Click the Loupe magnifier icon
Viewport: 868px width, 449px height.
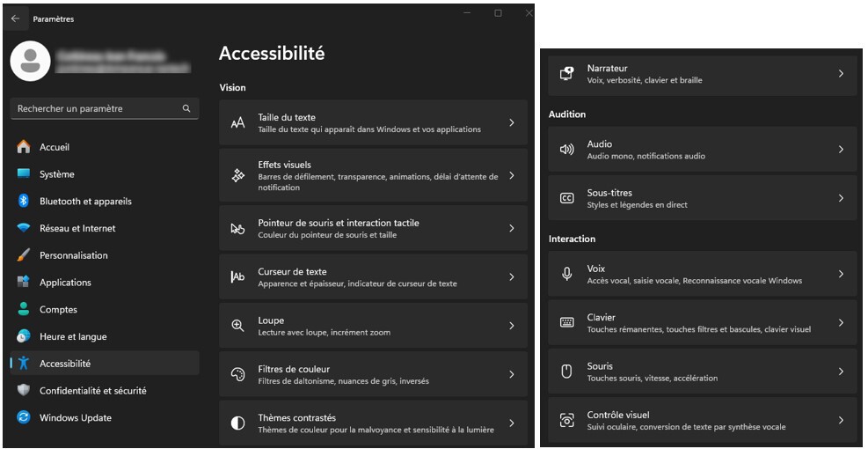coord(237,326)
